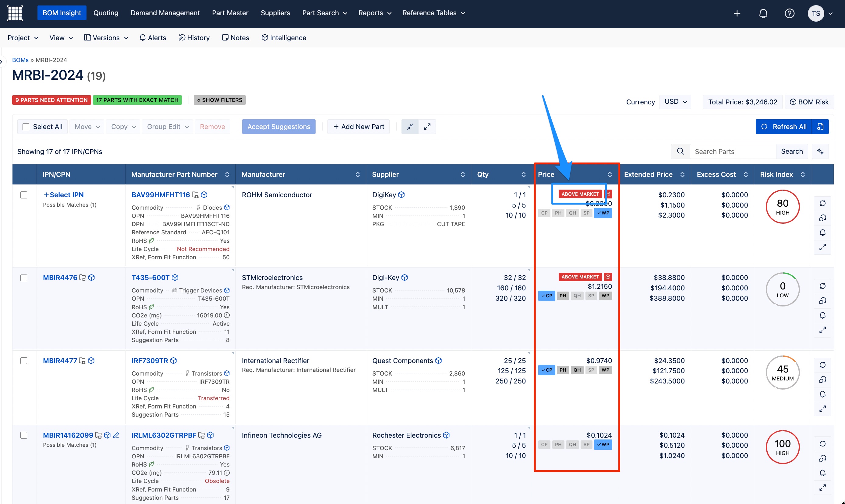Click the collapse rows arrows icon
The width and height of the screenshot is (845, 504).
410,127
